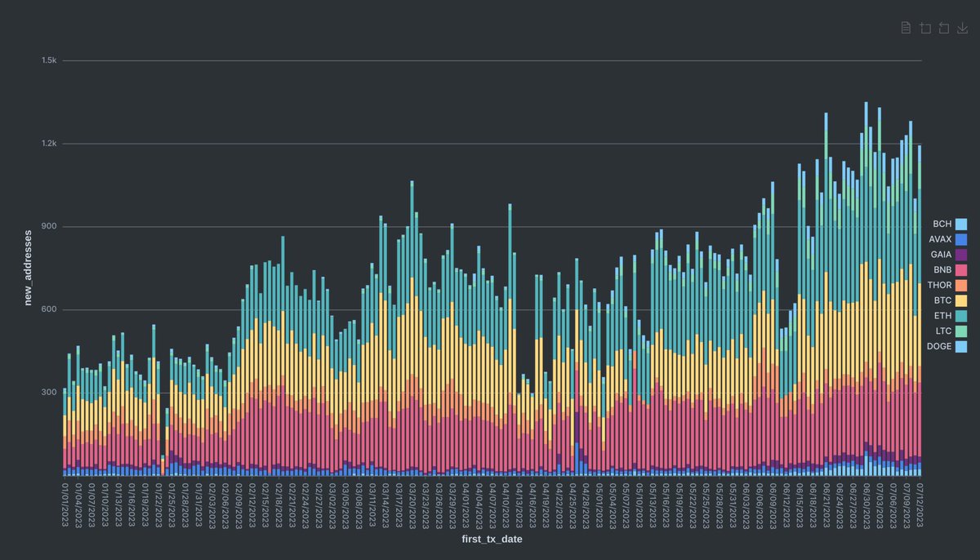Click the 600 y-axis label
The height and width of the screenshot is (560, 980).
tap(48, 309)
